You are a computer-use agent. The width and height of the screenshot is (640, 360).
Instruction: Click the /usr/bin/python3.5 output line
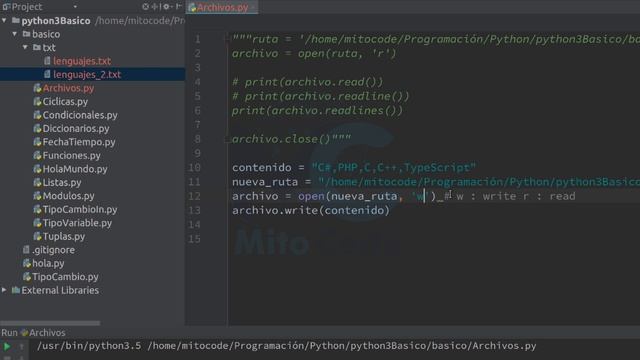coord(287,346)
